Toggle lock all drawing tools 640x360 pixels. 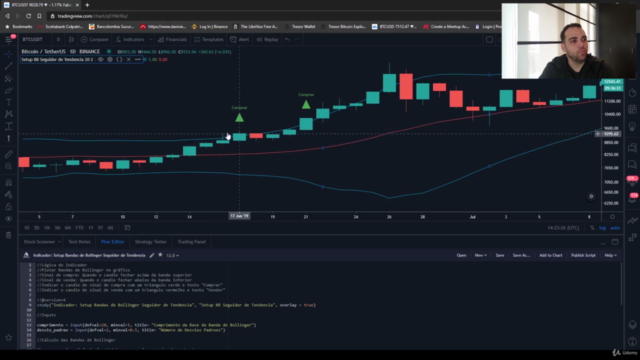coord(9,207)
